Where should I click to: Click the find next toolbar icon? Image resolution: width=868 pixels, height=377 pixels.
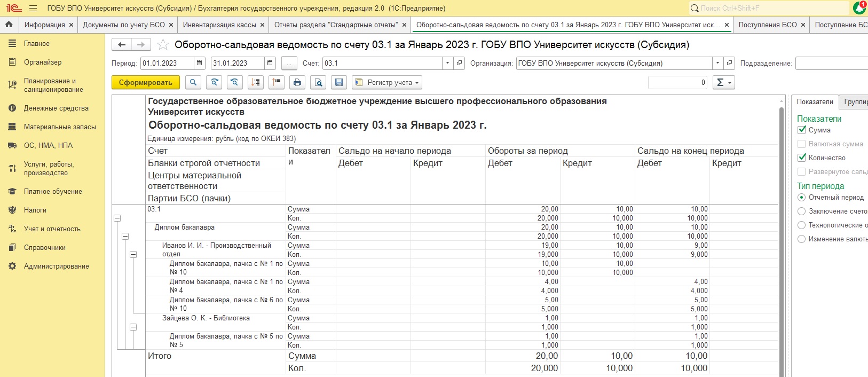[214, 82]
